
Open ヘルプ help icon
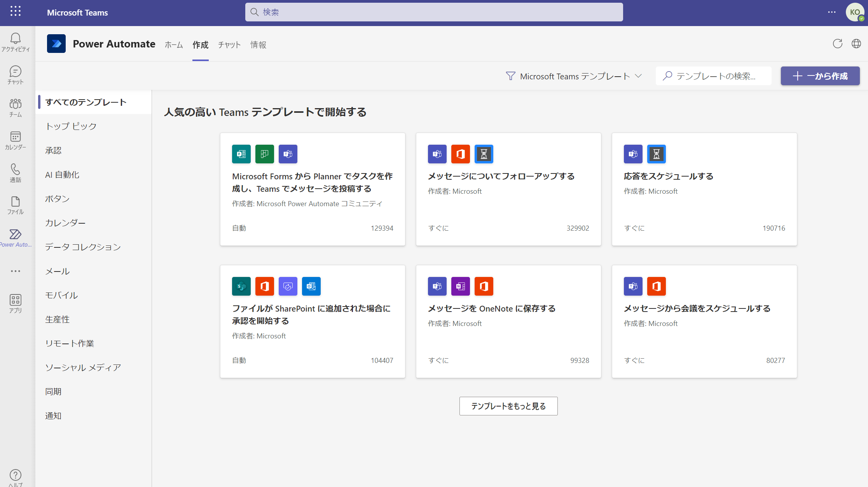(x=16, y=477)
